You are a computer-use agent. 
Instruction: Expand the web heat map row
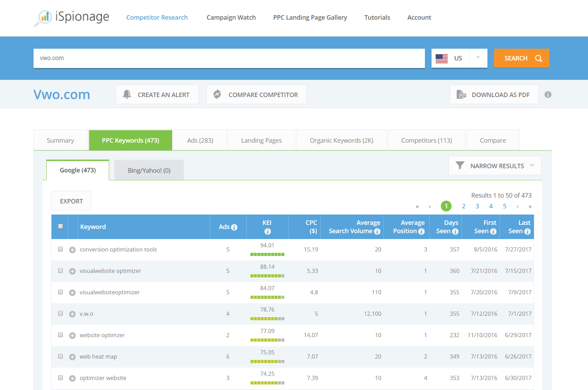[x=72, y=357]
